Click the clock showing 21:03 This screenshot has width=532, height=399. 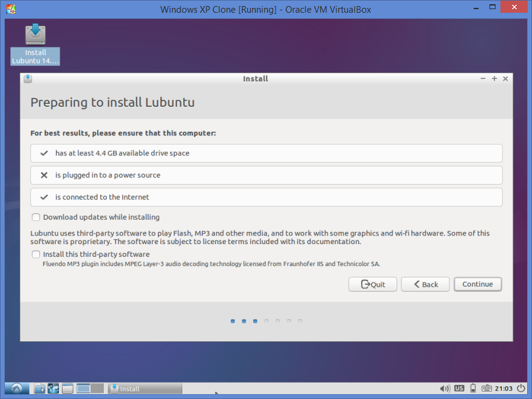(503, 389)
